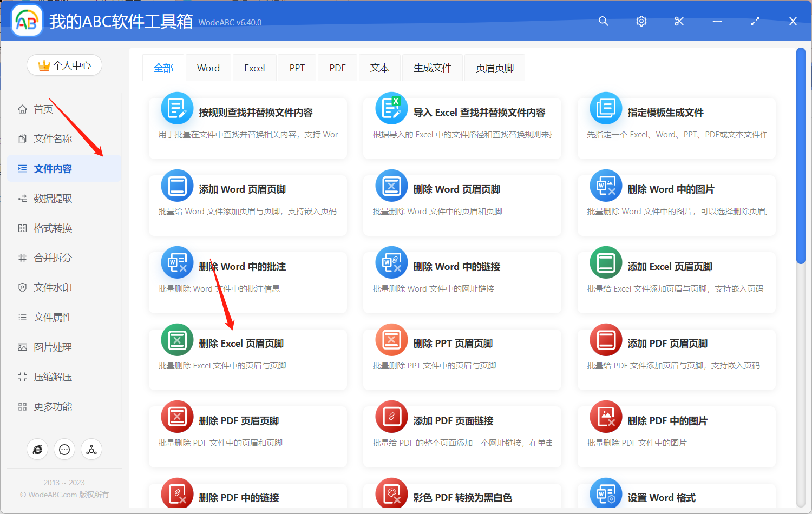Click the scissors icon in the title bar
This screenshot has height=514, width=812.
click(x=679, y=21)
